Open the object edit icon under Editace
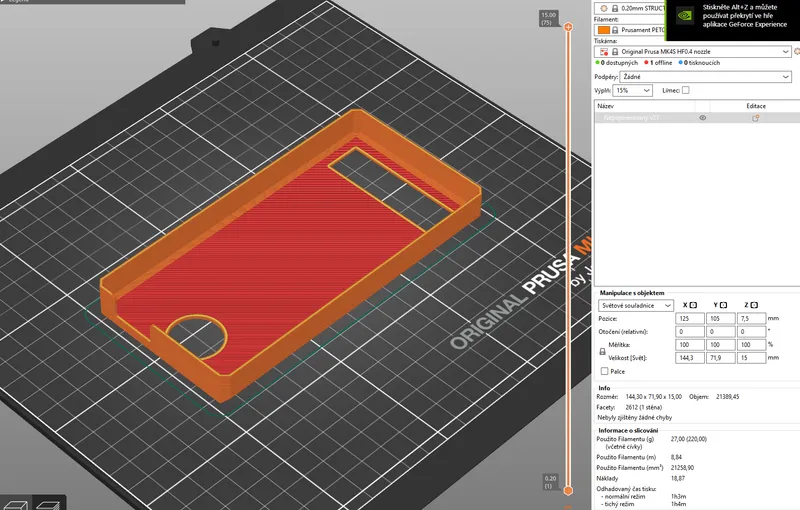Screen dimensions: 800x510 [755, 118]
